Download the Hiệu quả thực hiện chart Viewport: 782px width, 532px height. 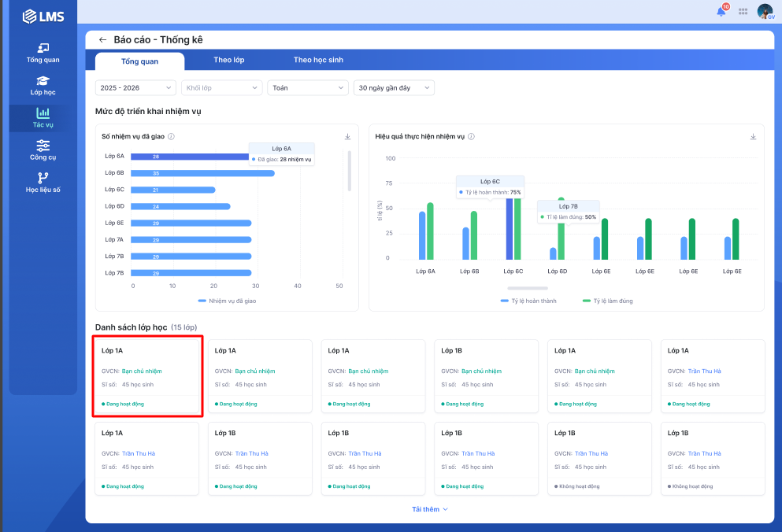pyautogui.click(x=753, y=136)
